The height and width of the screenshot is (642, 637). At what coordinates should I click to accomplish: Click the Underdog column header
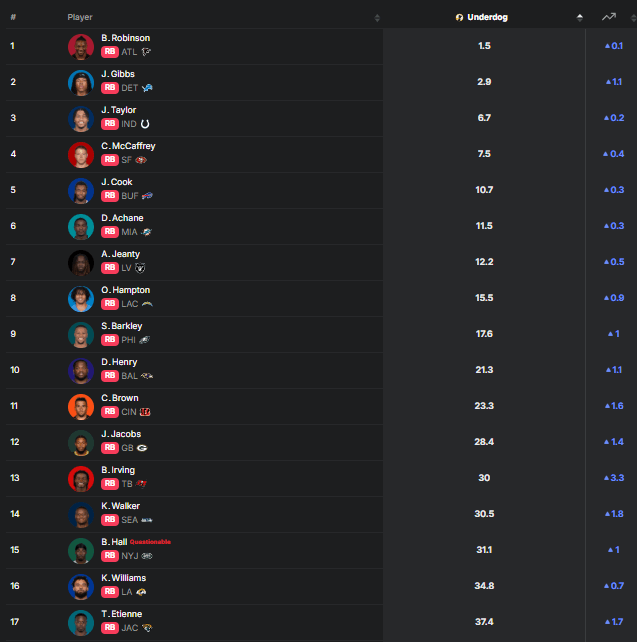[x=487, y=18]
